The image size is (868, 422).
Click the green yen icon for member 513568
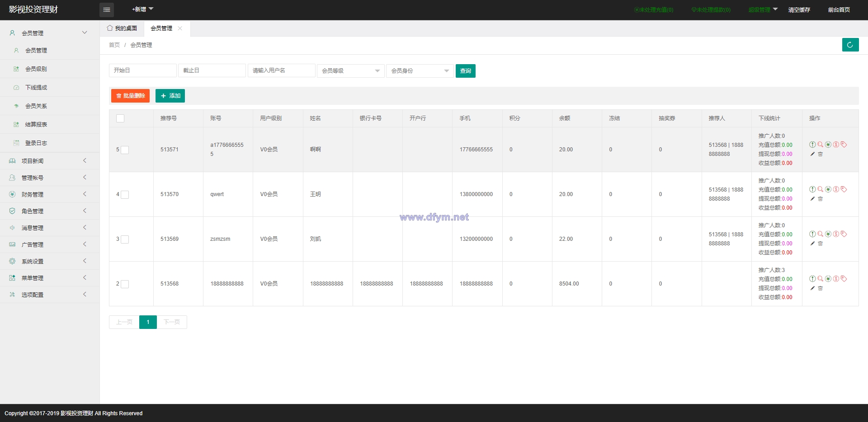(x=828, y=279)
